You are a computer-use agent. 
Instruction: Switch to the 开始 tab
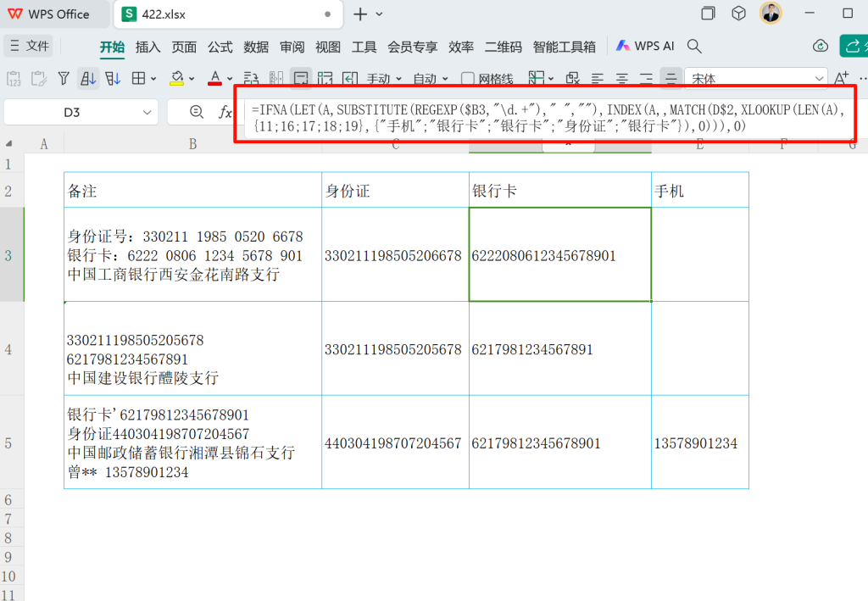pyautogui.click(x=113, y=47)
